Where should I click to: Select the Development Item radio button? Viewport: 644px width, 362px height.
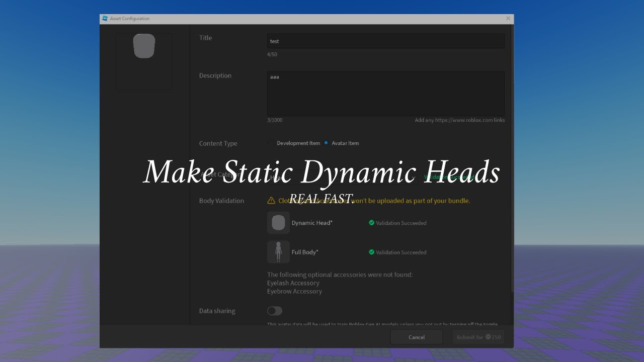coord(271,143)
